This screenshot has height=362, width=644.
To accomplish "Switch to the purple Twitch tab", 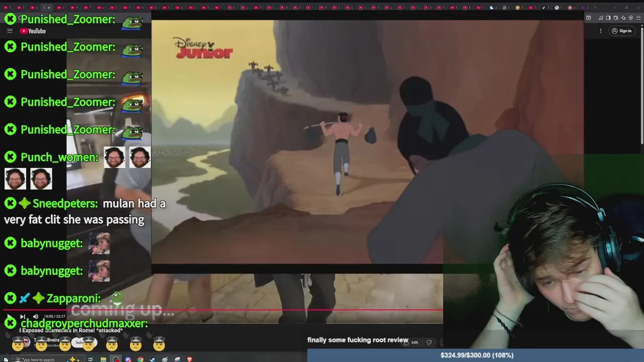I will click(x=583, y=8).
